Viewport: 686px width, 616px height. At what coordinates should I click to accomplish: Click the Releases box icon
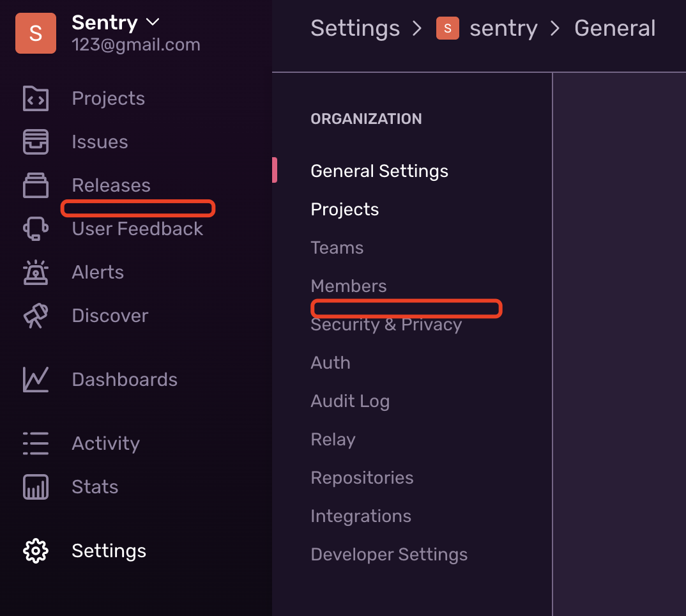[x=36, y=185]
